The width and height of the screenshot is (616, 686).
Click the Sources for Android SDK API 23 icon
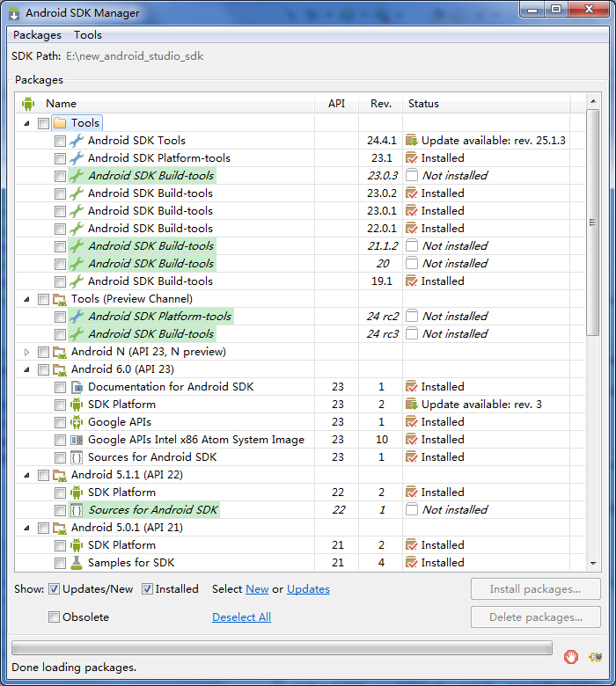point(77,457)
